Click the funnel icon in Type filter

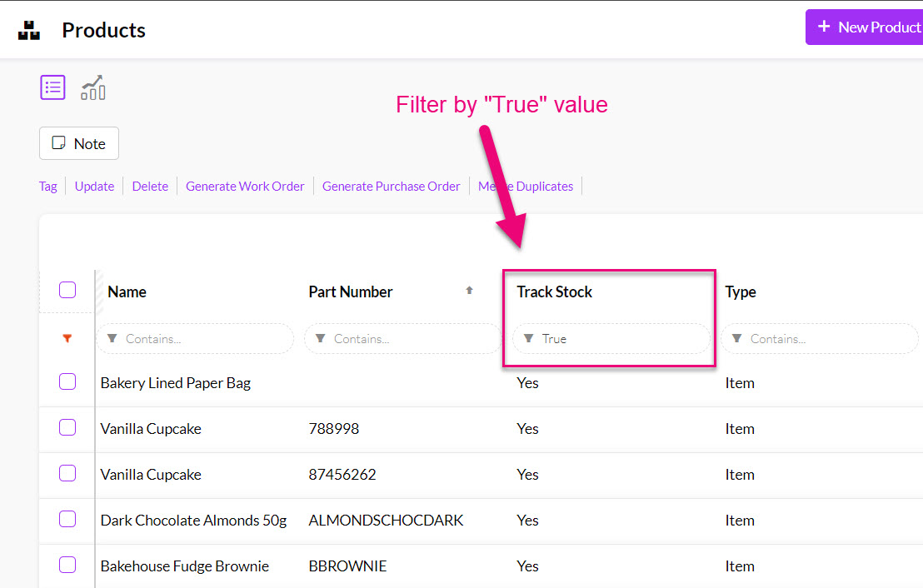click(737, 339)
